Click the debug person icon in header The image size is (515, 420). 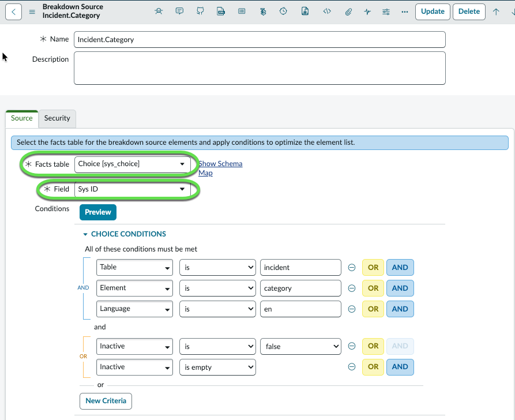159,12
